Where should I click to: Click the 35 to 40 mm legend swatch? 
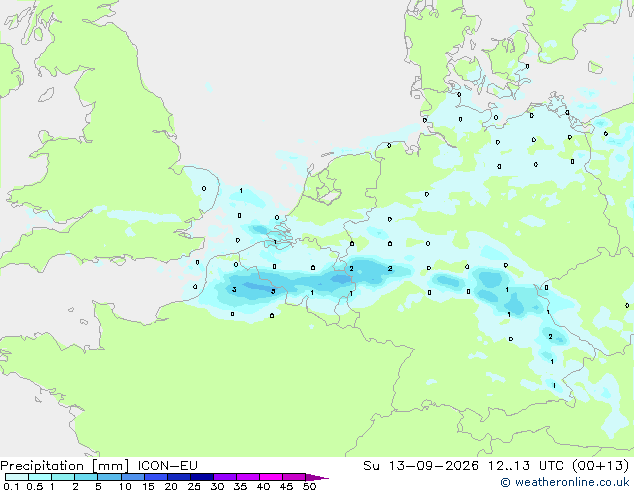[x=248, y=477]
